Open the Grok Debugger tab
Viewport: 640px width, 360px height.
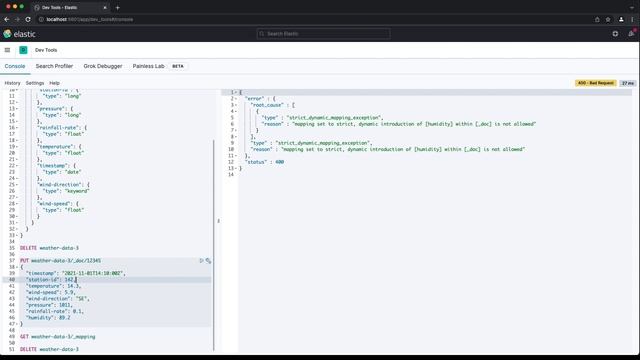103,66
